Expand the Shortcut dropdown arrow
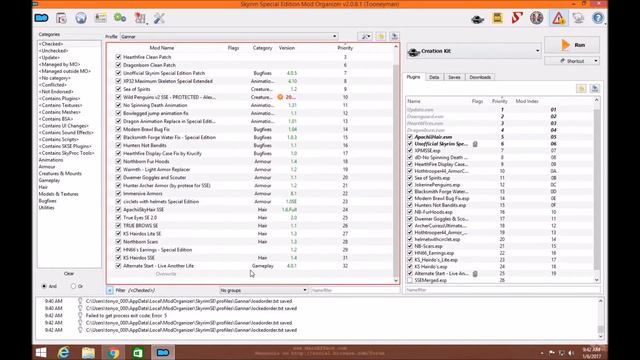 pyautogui.click(x=596, y=61)
